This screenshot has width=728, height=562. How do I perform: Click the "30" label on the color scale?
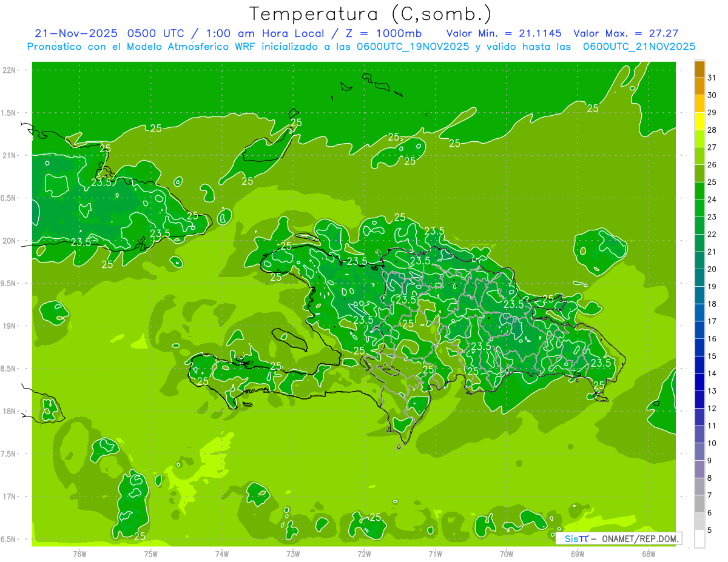(x=712, y=95)
